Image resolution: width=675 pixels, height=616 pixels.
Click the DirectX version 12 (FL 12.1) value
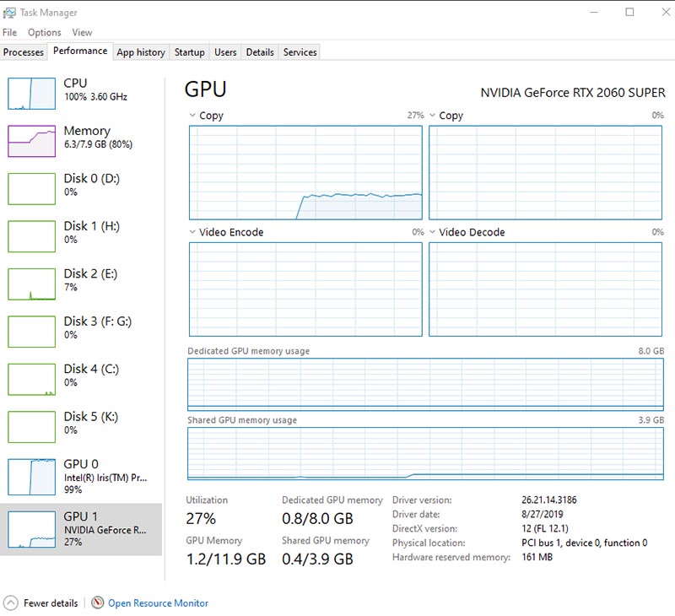coord(544,528)
